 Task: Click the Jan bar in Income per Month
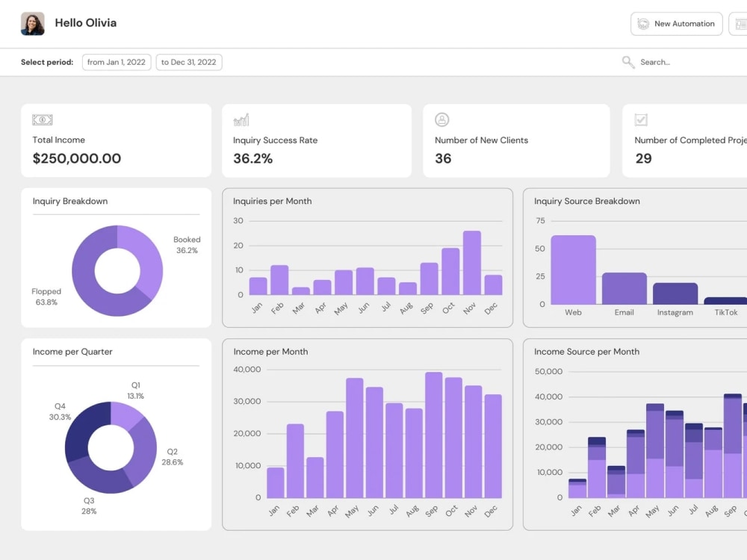coord(276,483)
